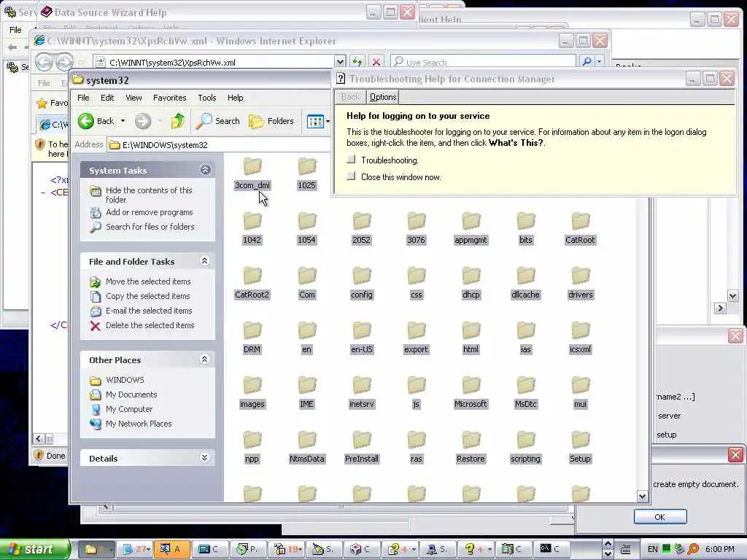Viewport: 747px width, 560px height.
Task: Click Add or remove programs link
Action: (142, 212)
